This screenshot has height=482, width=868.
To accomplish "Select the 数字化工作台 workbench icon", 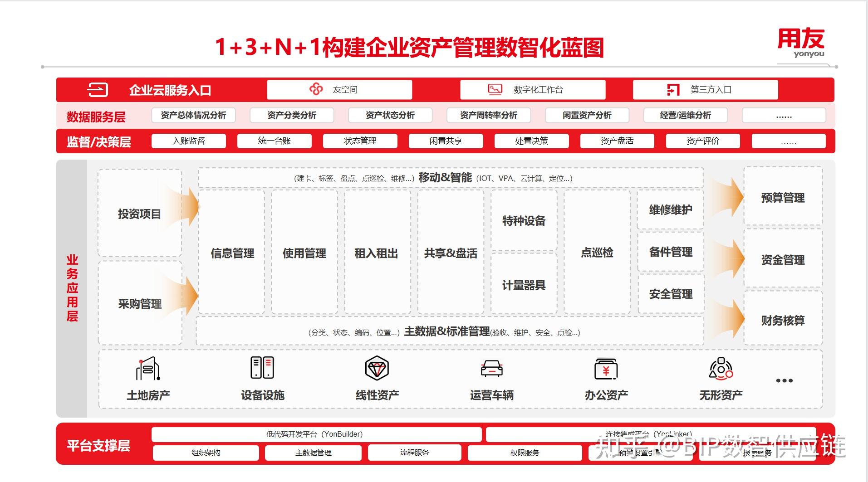I will (494, 89).
